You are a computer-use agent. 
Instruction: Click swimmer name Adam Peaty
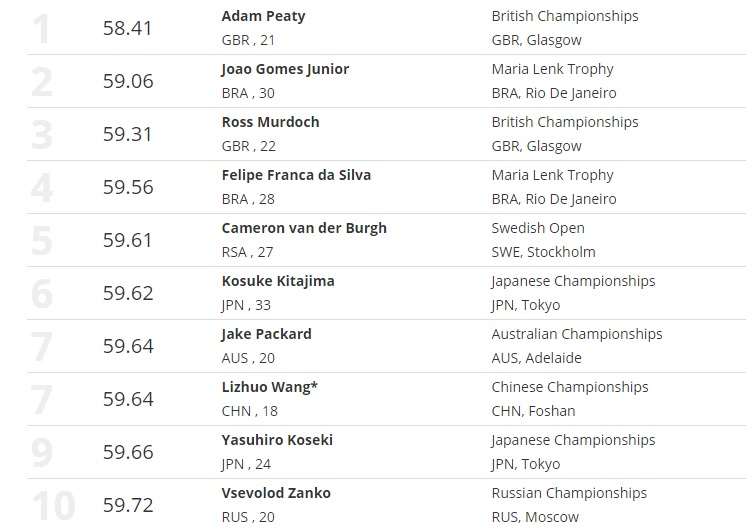(263, 16)
